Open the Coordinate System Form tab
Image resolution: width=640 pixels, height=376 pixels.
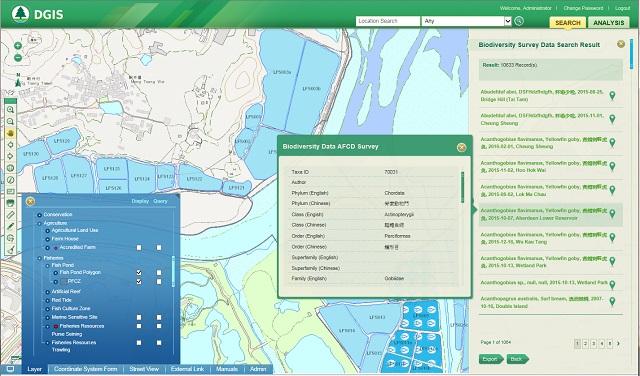(x=85, y=369)
